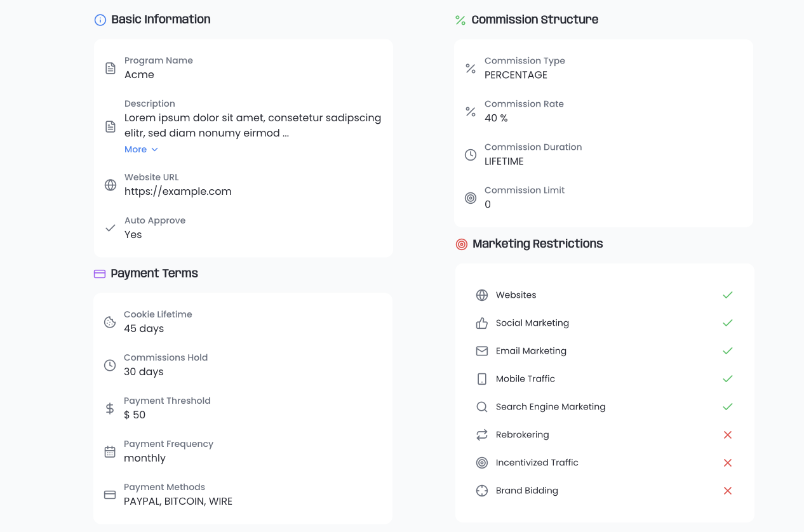The width and height of the screenshot is (804, 532).
Task: Click the Search Engine Marketing row label
Action: pos(551,407)
